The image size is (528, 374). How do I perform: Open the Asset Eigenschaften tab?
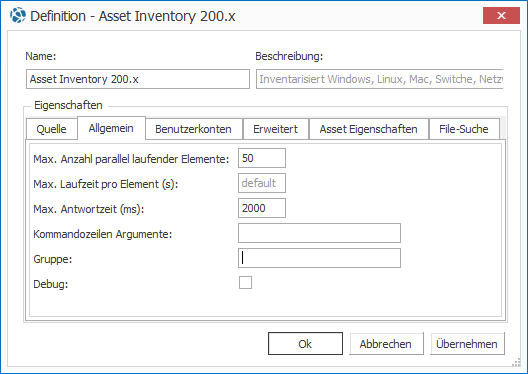point(369,129)
